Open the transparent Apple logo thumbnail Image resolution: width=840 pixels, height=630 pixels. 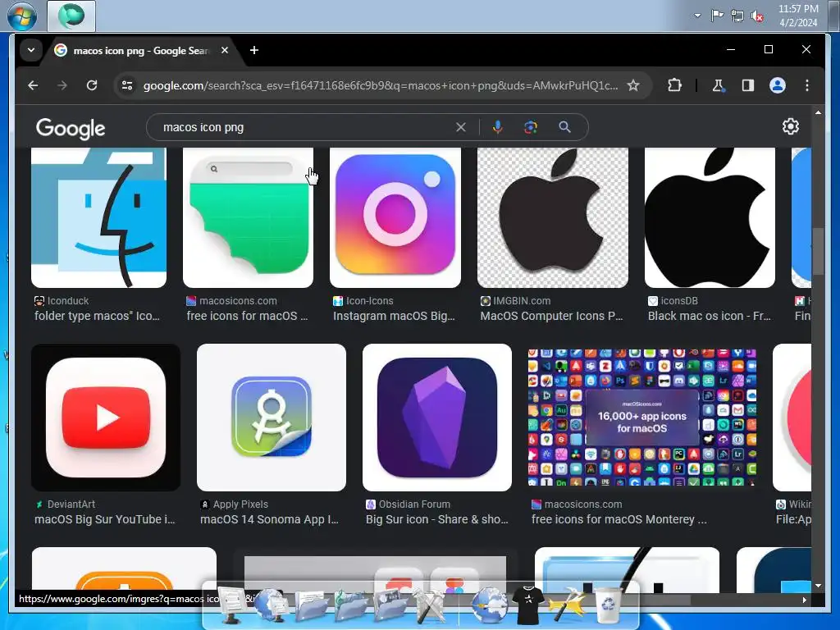[553, 217]
